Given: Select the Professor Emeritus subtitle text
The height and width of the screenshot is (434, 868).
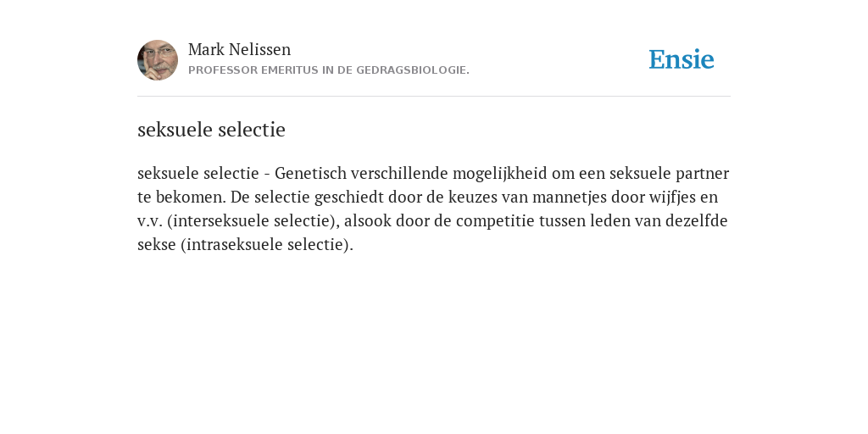Looking at the screenshot, I should pos(329,70).
